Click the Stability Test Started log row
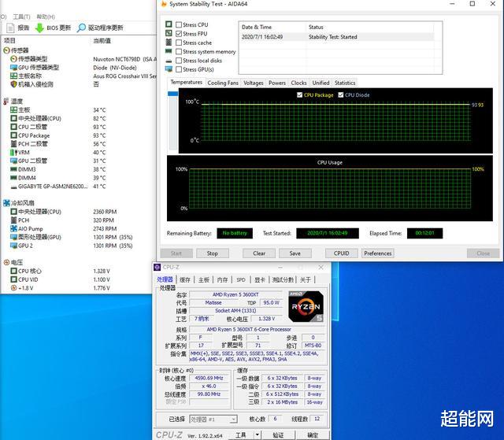This screenshot has width=504, height=440. (338, 37)
